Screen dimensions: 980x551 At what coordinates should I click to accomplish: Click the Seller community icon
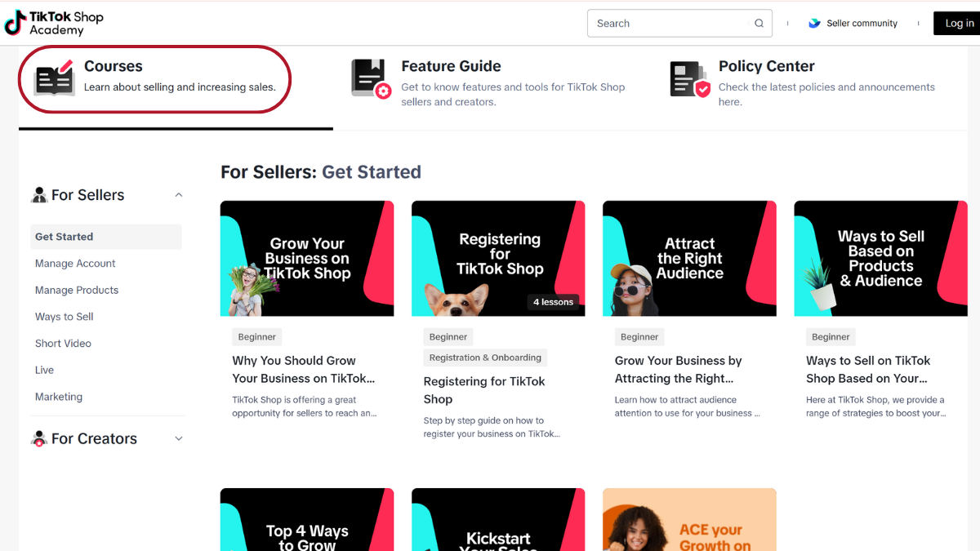(814, 24)
